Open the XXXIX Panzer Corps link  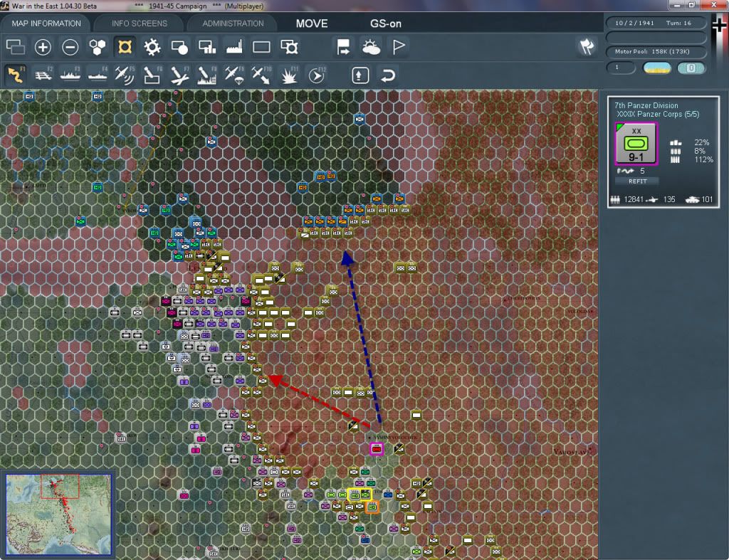(657, 115)
